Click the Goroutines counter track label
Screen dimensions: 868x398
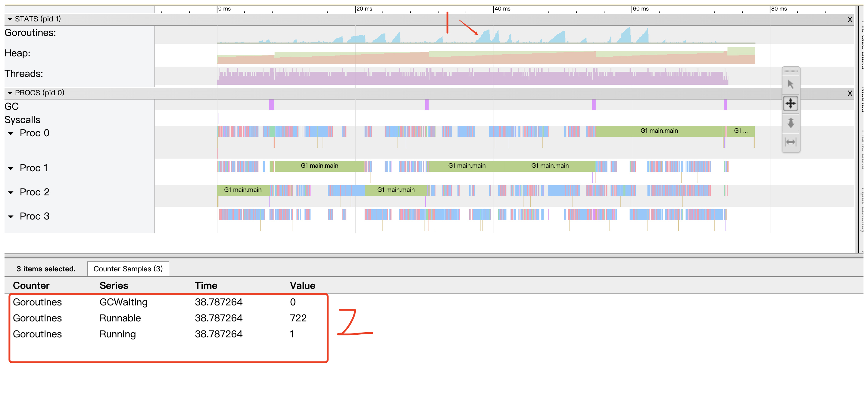click(x=30, y=33)
